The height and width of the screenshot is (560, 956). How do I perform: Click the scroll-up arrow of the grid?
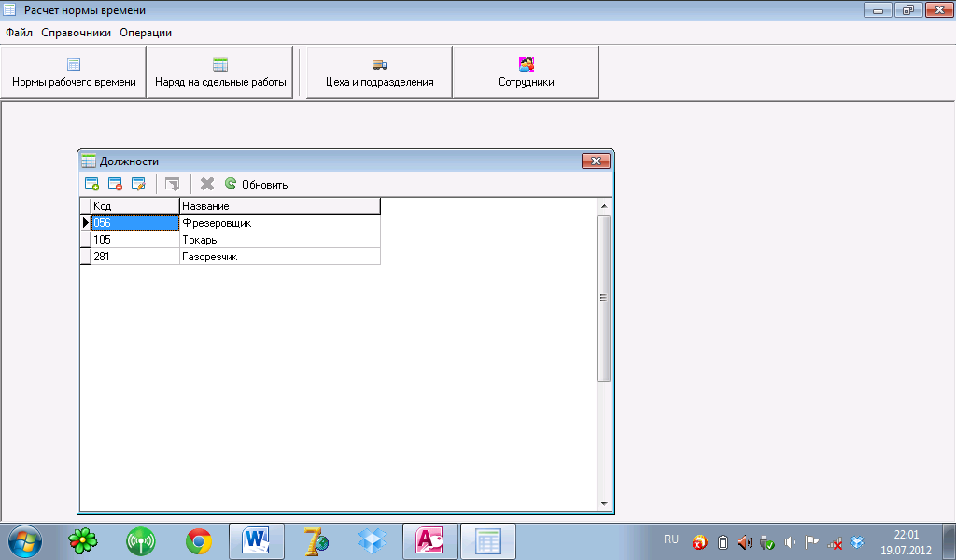point(604,206)
